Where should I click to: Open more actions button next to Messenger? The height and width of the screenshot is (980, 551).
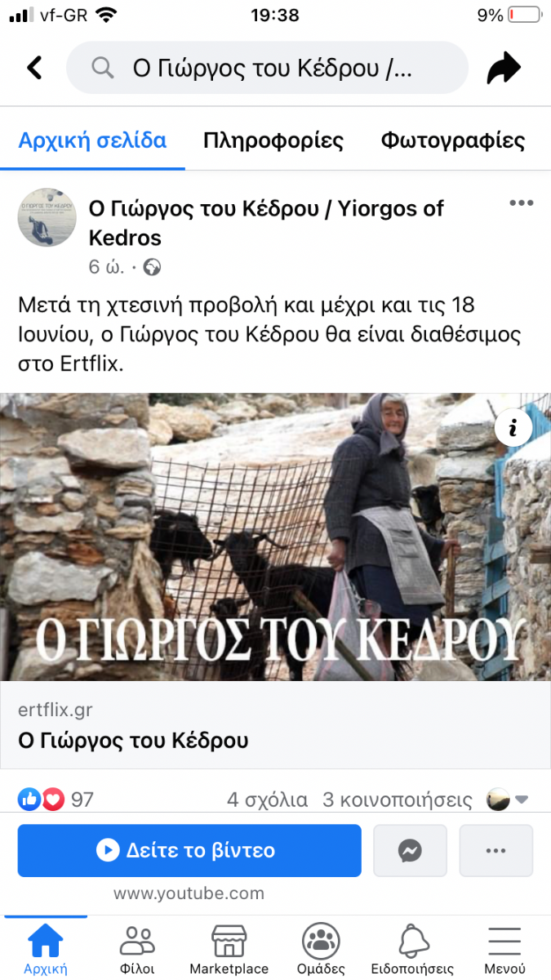point(496,851)
